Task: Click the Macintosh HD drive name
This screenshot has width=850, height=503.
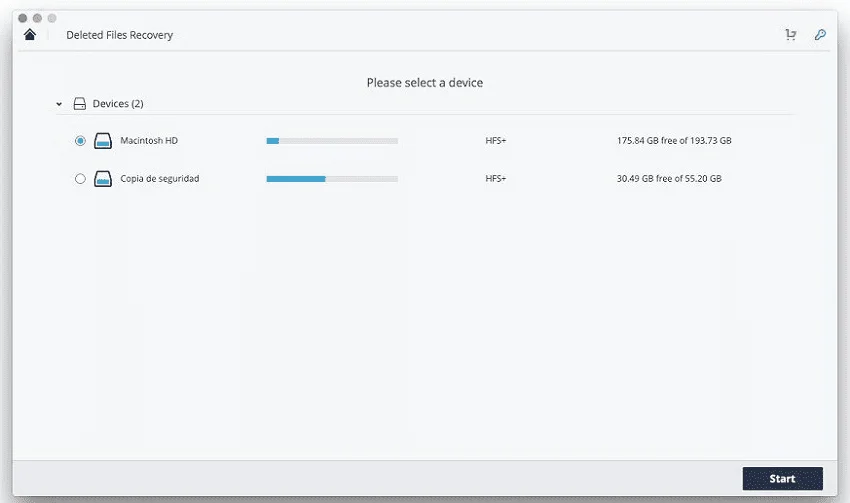Action: 149,140
